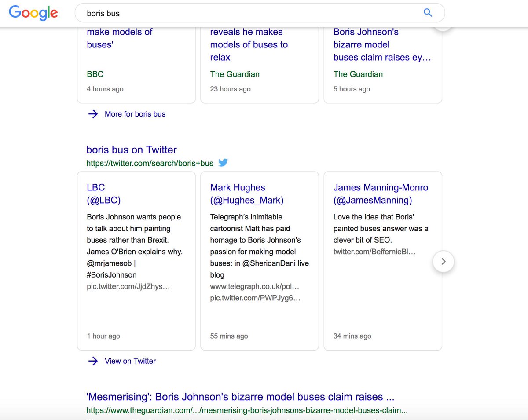The width and height of the screenshot is (528, 420).
Task: Click www.telegraph.co.uk/pol link in tweet
Action: pyautogui.click(x=255, y=286)
